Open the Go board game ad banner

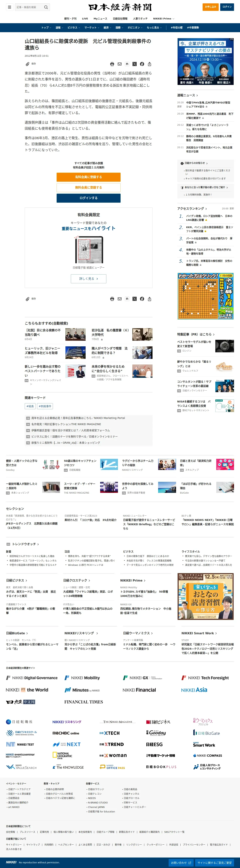coord(206,296)
